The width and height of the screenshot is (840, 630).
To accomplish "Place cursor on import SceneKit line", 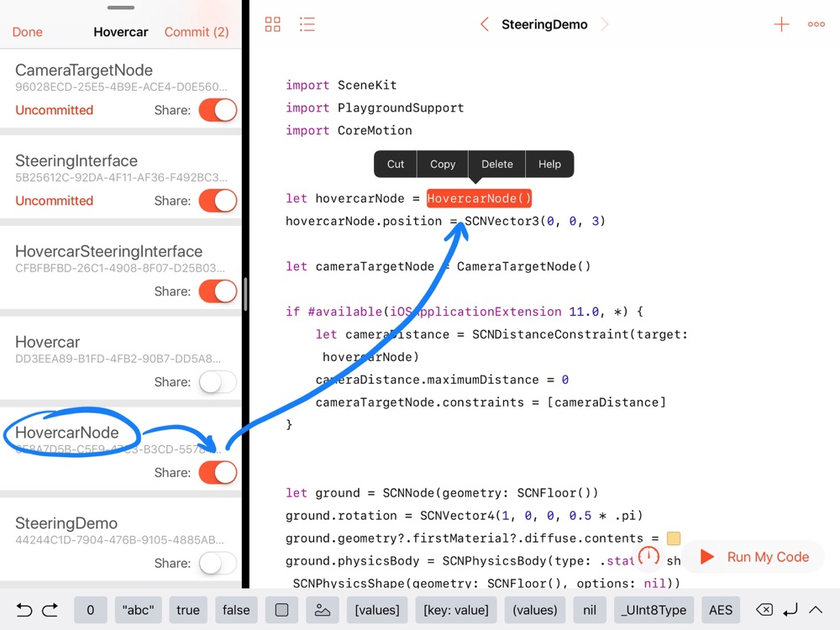I will [341, 85].
